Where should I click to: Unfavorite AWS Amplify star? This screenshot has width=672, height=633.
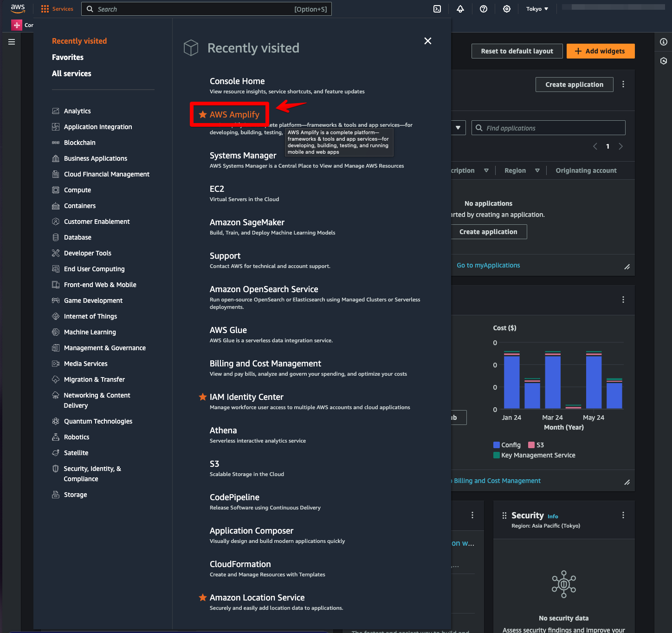click(x=203, y=115)
